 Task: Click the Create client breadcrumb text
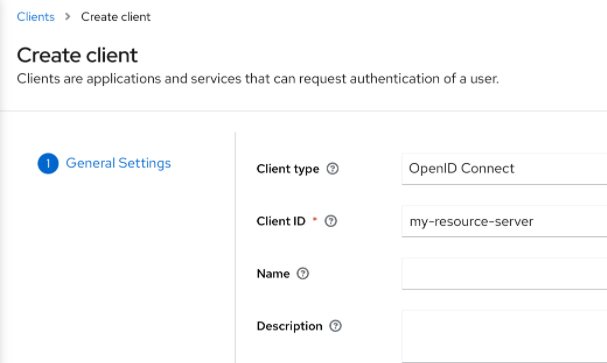[x=116, y=17]
